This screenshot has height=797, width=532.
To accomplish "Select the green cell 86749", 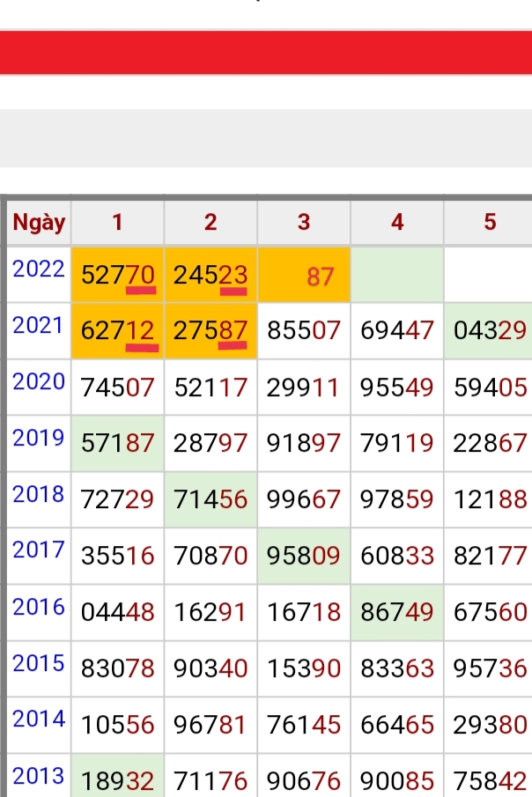I will click(397, 612).
